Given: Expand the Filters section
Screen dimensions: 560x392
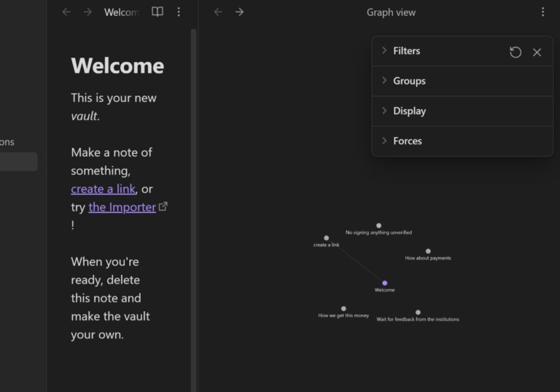Looking at the screenshot, I should coord(406,51).
